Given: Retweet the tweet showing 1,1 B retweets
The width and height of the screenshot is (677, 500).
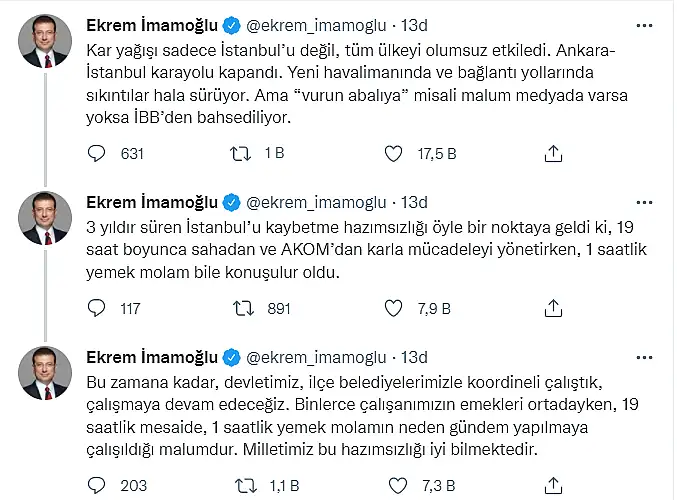Looking at the screenshot, I should (246, 486).
